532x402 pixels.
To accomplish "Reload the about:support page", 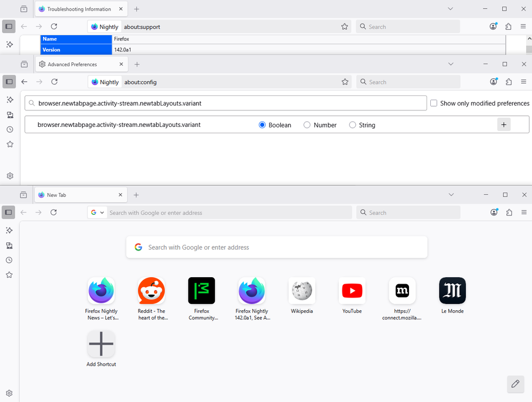I will point(54,27).
